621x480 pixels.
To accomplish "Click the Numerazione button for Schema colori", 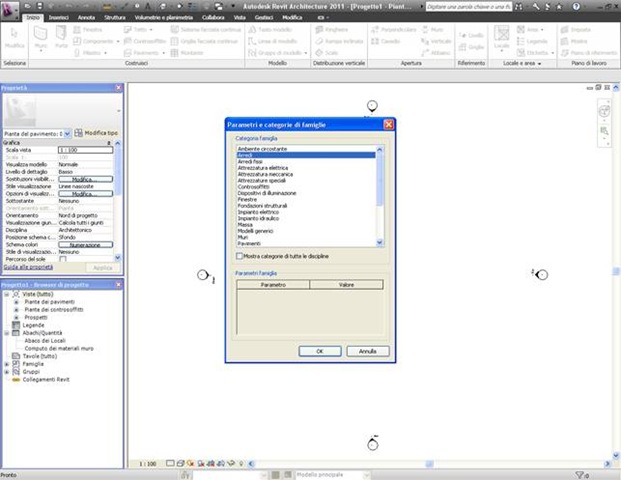I will click(x=86, y=245).
